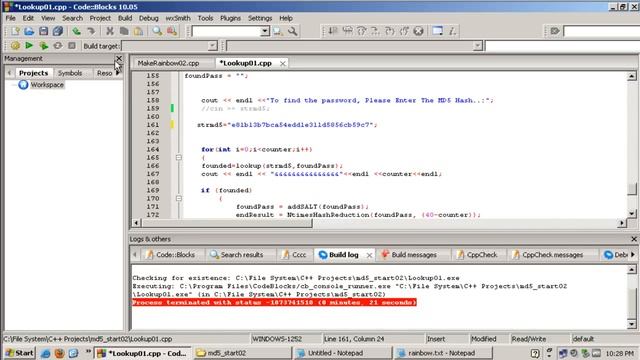The height and width of the screenshot is (360, 640).
Task: Open the long toolbar combo dropdown arrow
Action: tap(478, 46)
